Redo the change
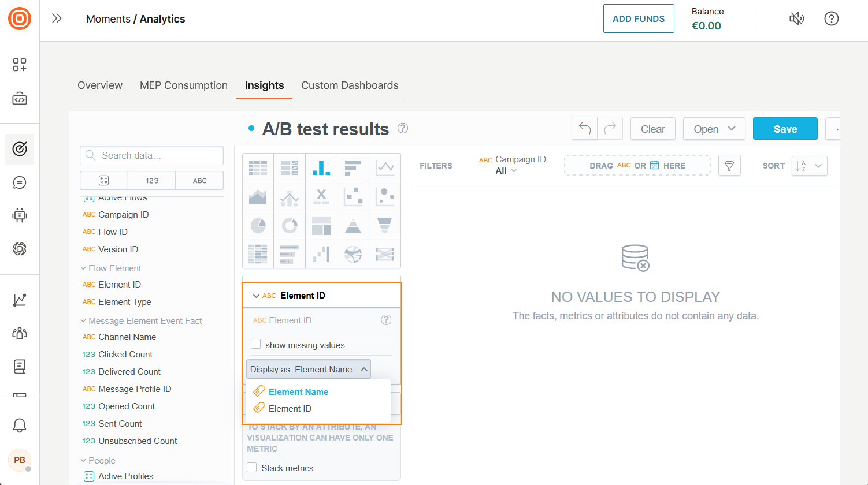This screenshot has height=485, width=868. point(610,129)
